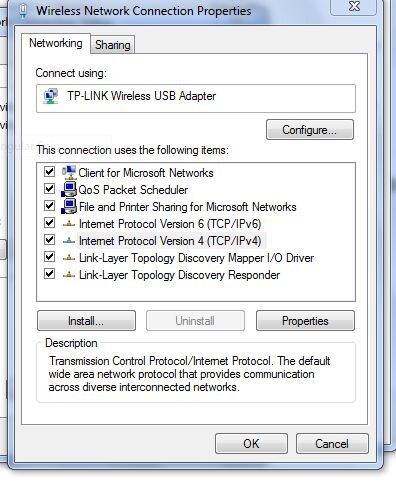Switch to the Sharing tab
Image resolution: width=396 pixels, height=485 pixels.
113,45
